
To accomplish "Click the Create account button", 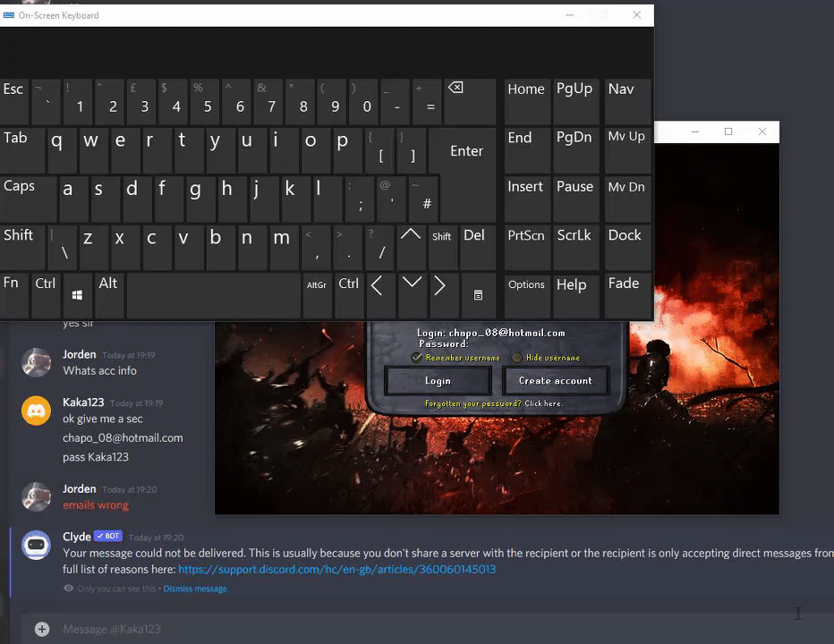I will pyautogui.click(x=556, y=381).
